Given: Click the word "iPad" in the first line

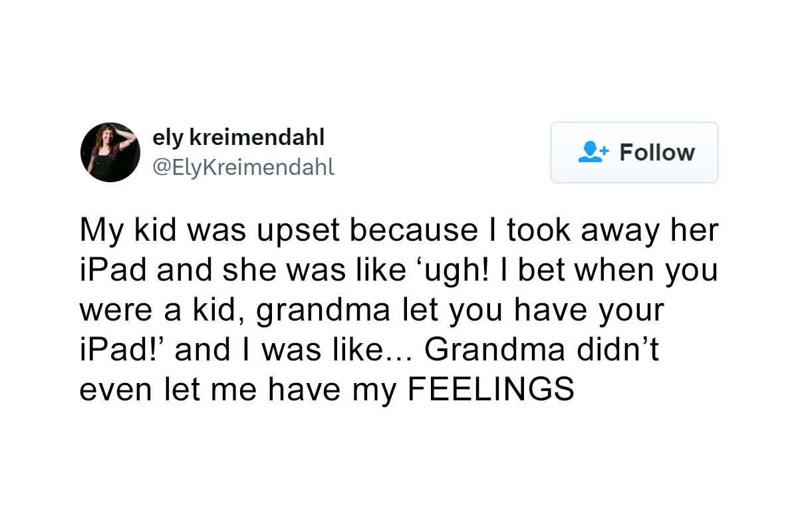Looking at the screenshot, I should pyautogui.click(x=104, y=269).
